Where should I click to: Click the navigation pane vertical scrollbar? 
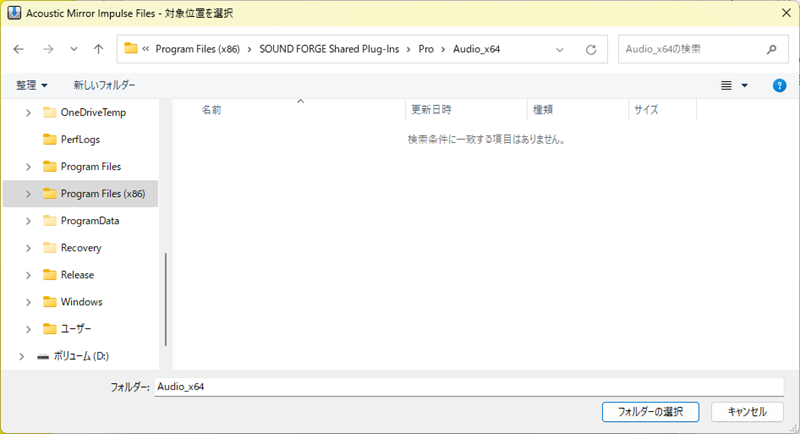(165, 300)
